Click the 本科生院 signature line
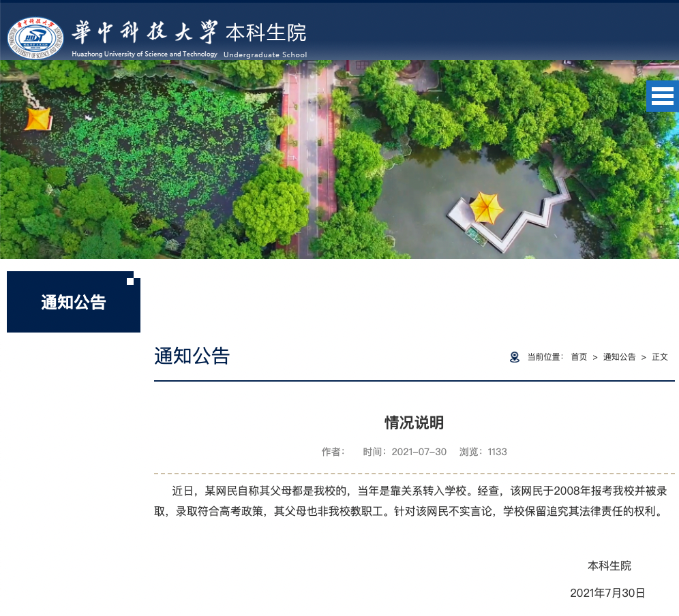Viewport: 679px width, 616px height. tap(609, 566)
